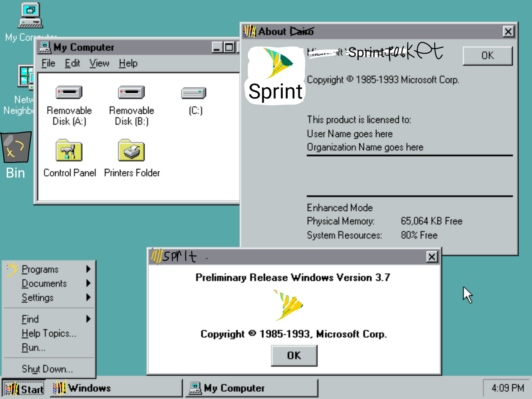Screen dimensions: 532x399
Task: Click 'Organization Name goes here' text
Action: pyautogui.click(x=365, y=147)
